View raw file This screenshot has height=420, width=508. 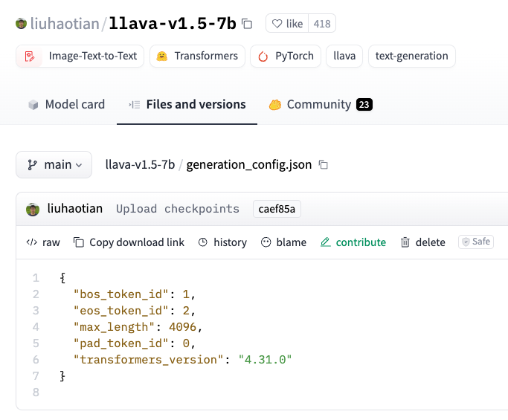pyautogui.click(x=43, y=242)
